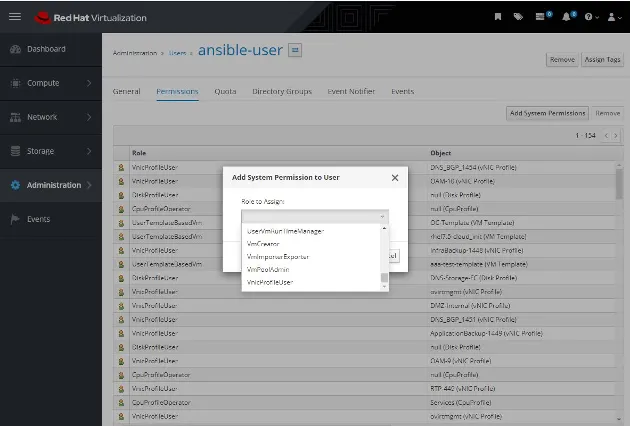Open the Role to Assign combo box
Screen dimensions: 630x426
(315, 217)
